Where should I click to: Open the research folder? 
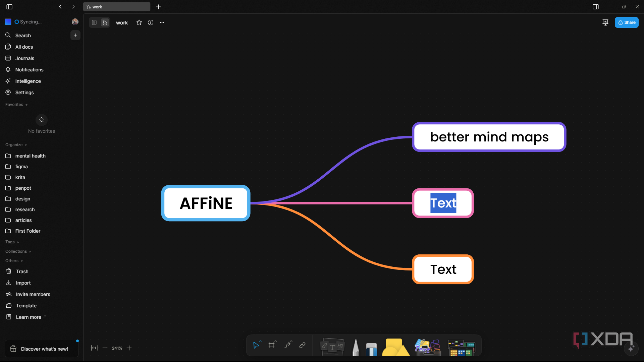pyautogui.click(x=42, y=209)
